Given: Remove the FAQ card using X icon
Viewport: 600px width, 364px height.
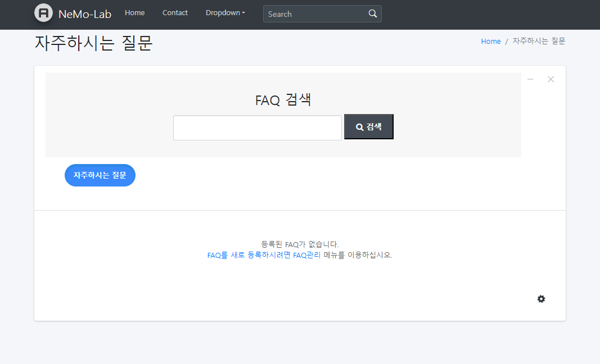Looking at the screenshot, I should point(551,79).
